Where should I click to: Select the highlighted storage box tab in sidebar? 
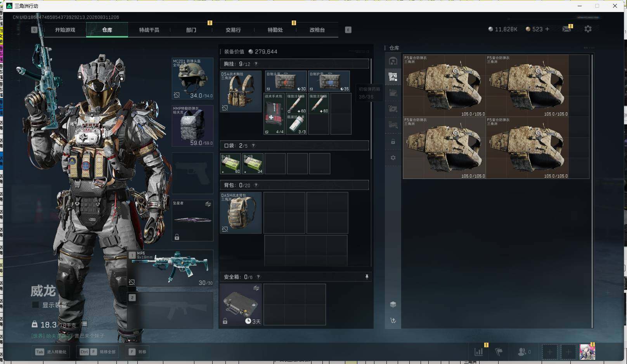(x=393, y=77)
